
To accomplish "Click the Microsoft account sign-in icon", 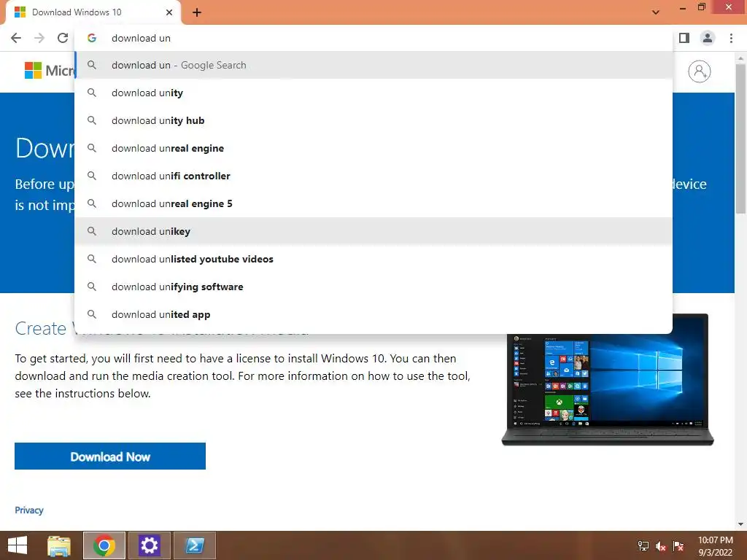I will point(699,71).
